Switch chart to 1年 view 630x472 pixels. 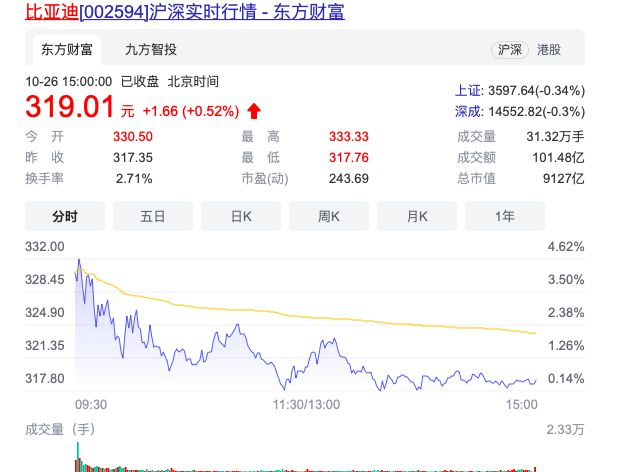505,216
